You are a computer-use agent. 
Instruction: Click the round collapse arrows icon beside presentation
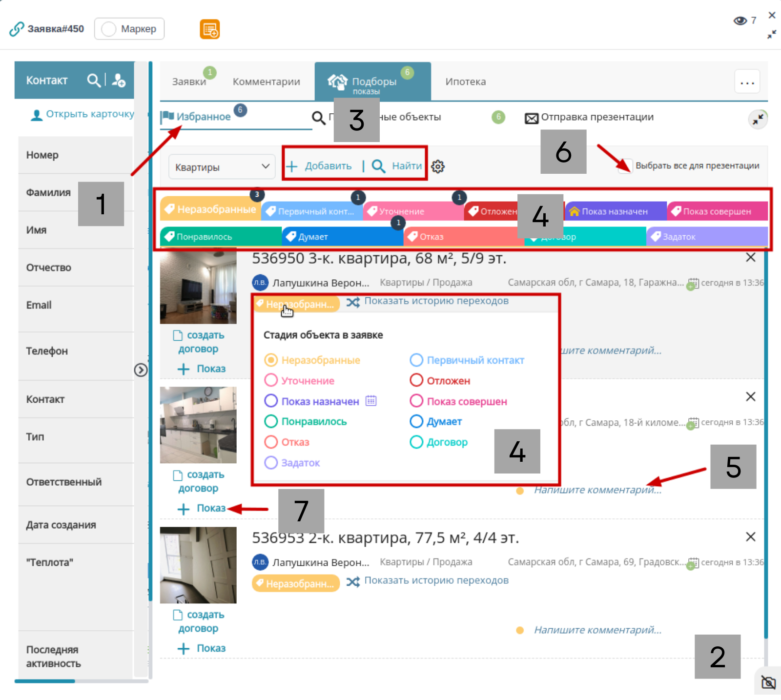pyautogui.click(x=758, y=119)
